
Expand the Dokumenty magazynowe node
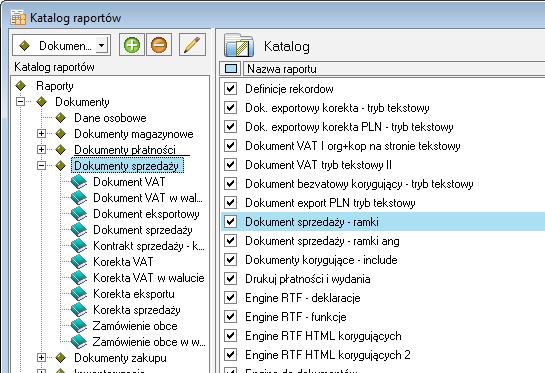click(x=41, y=133)
